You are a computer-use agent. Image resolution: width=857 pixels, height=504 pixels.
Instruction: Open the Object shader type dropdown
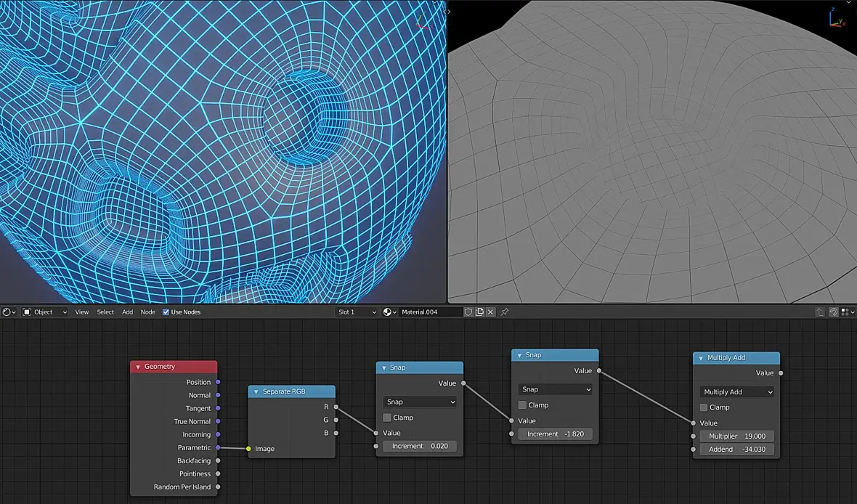coord(45,312)
